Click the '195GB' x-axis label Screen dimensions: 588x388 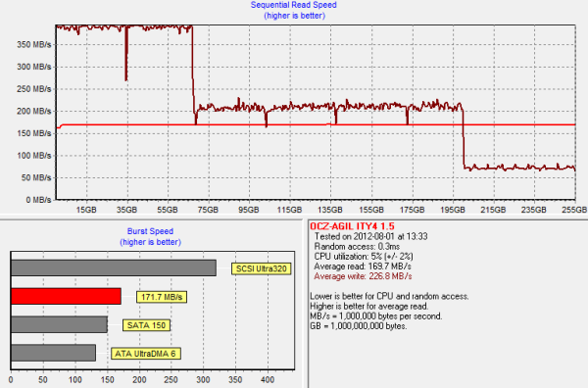coord(453,210)
